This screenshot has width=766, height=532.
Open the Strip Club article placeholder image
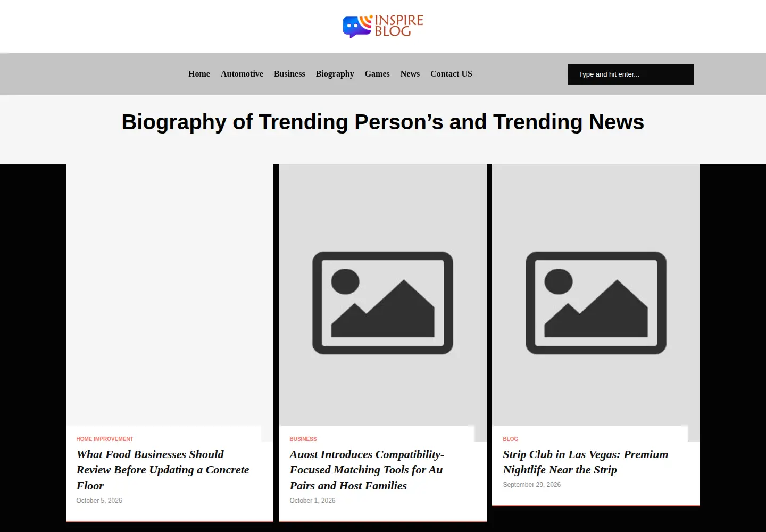(x=596, y=303)
